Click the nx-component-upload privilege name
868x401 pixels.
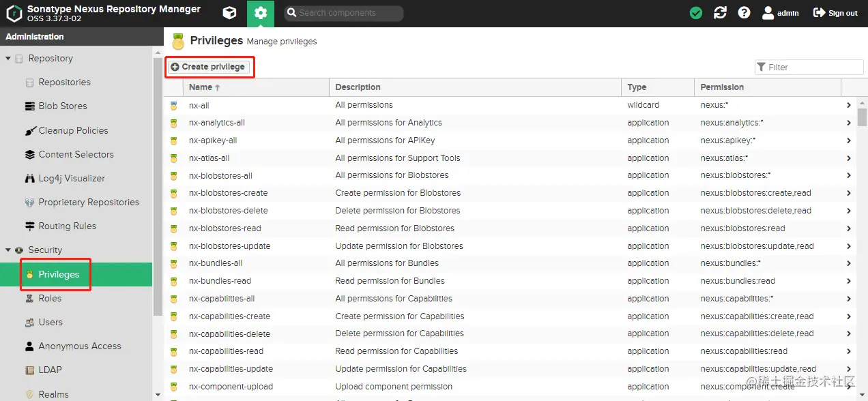point(231,387)
